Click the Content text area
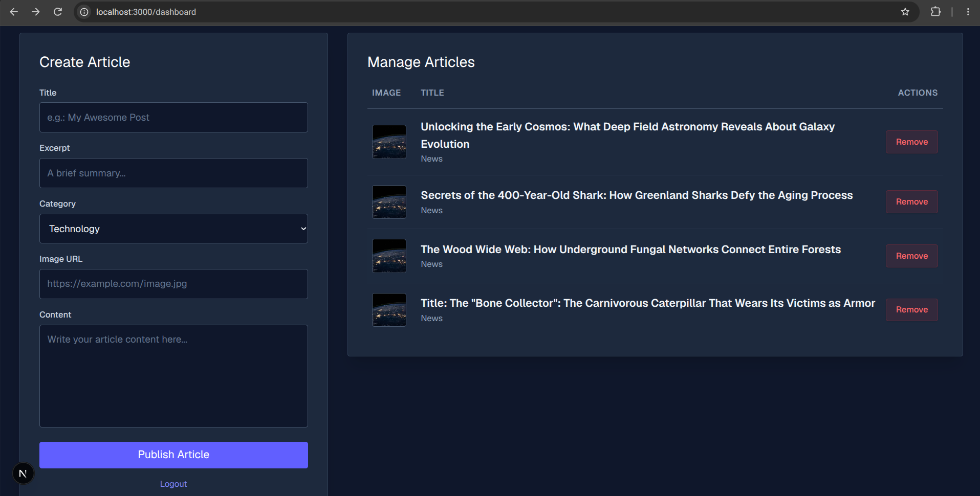The image size is (980, 496). [x=173, y=376]
